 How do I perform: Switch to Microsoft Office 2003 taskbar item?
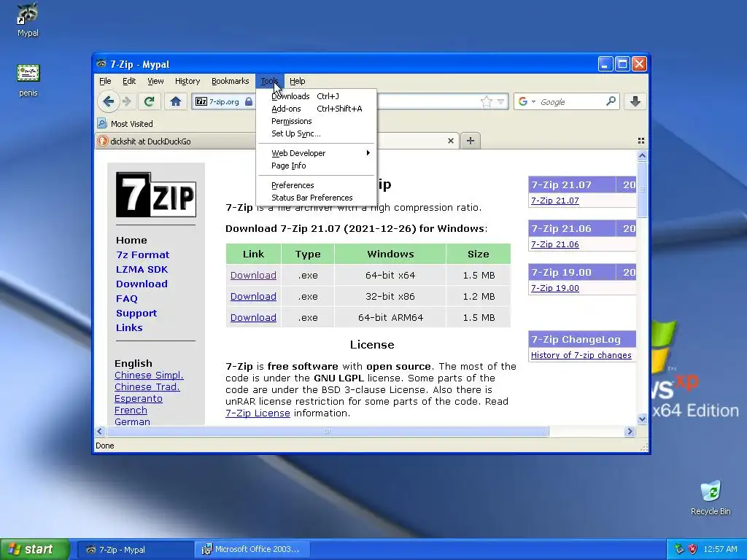pos(252,549)
